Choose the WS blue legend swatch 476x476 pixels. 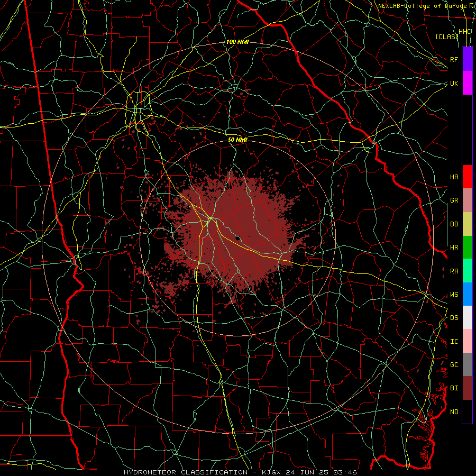[467, 294]
